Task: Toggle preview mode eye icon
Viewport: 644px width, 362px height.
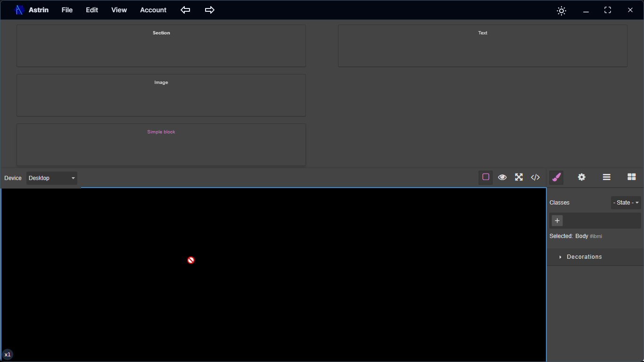Action: coord(502,177)
